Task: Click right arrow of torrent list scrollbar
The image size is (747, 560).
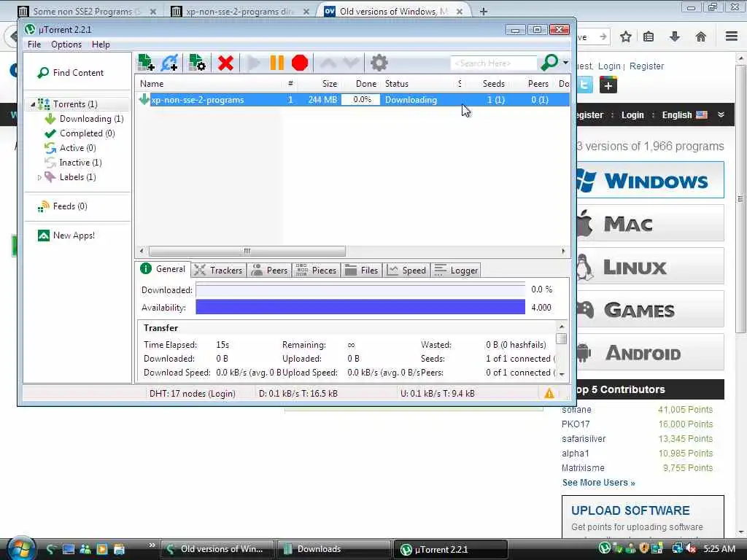Action: click(x=564, y=251)
